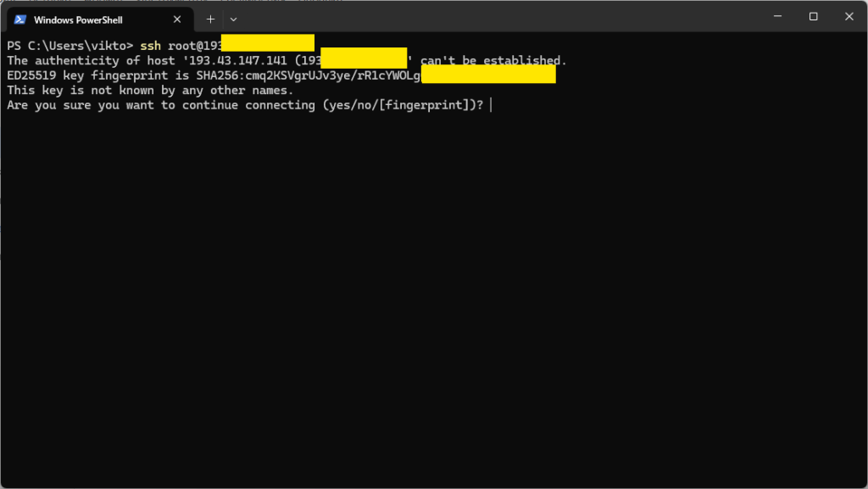Minimize the terminal window

pos(778,17)
